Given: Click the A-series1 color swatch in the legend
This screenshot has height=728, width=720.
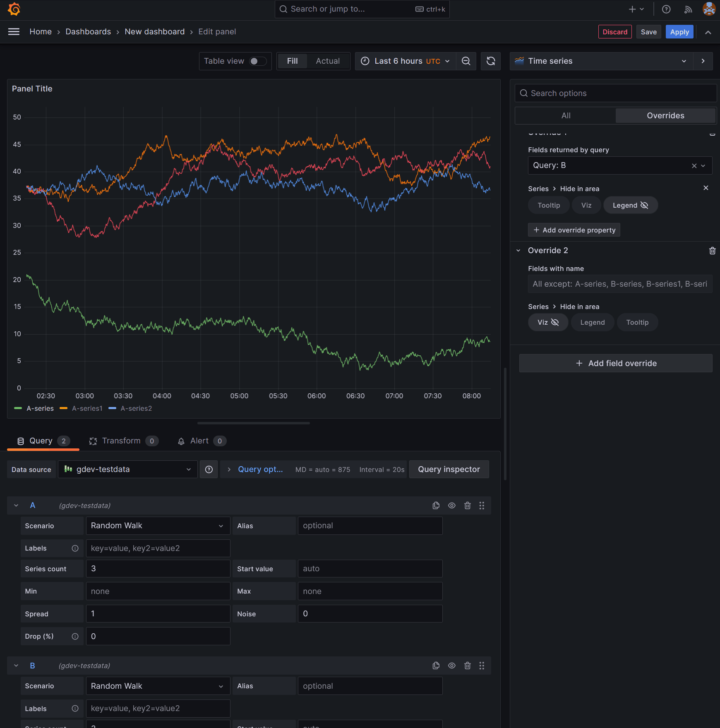Looking at the screenshot, I should [x=63, y=408].
